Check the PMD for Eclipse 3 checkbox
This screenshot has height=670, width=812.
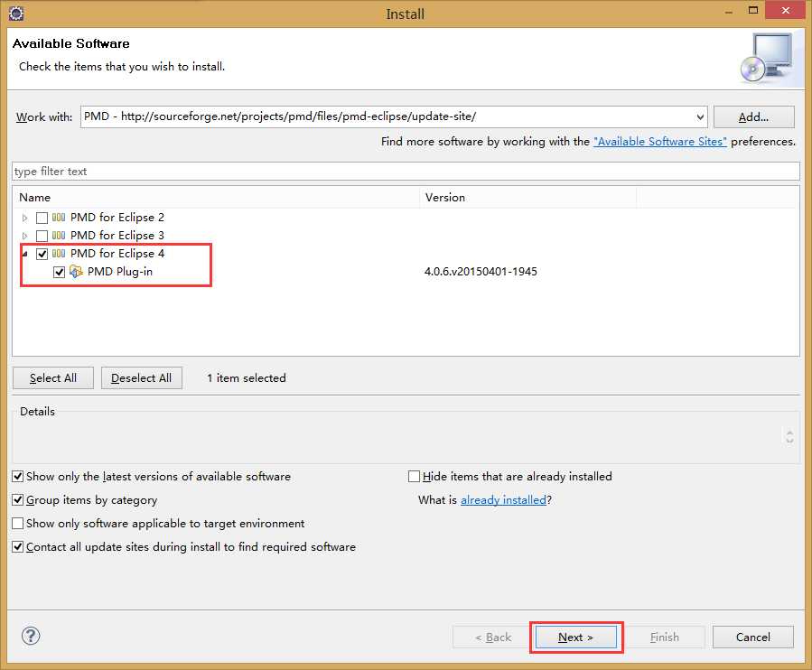(x=42, y=236)
